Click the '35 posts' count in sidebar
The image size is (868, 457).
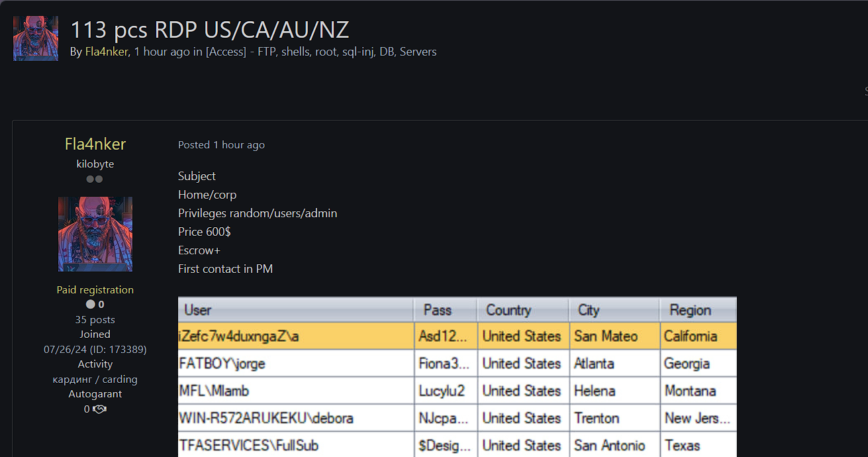point(95,320)
